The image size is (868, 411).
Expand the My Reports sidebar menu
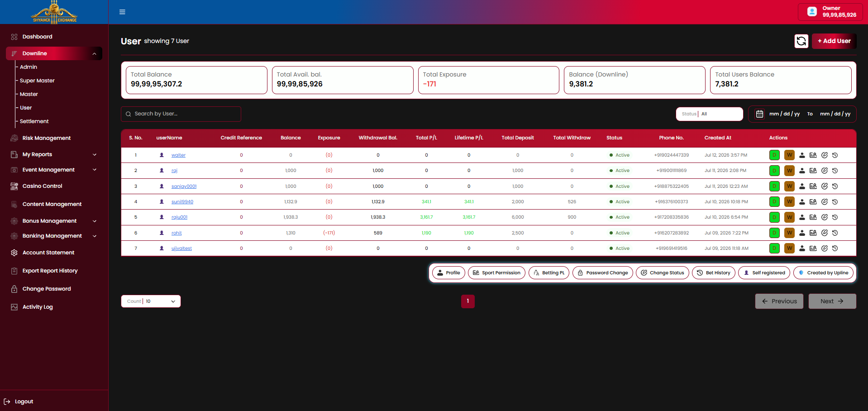point(54,154)
